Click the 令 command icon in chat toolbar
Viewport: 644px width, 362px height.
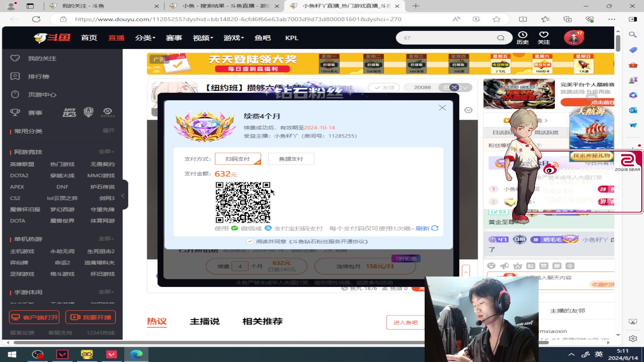[571, 266]
